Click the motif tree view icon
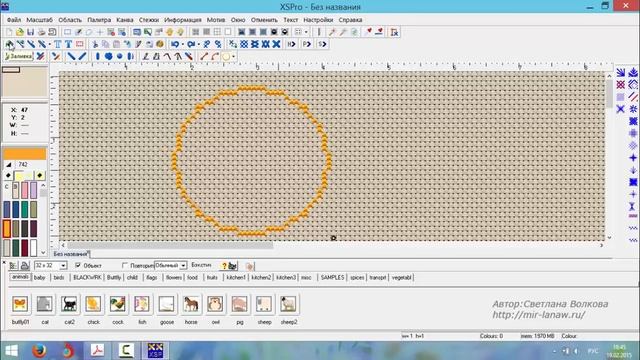The width and height of the screenshot is (640, 360). 13,266
